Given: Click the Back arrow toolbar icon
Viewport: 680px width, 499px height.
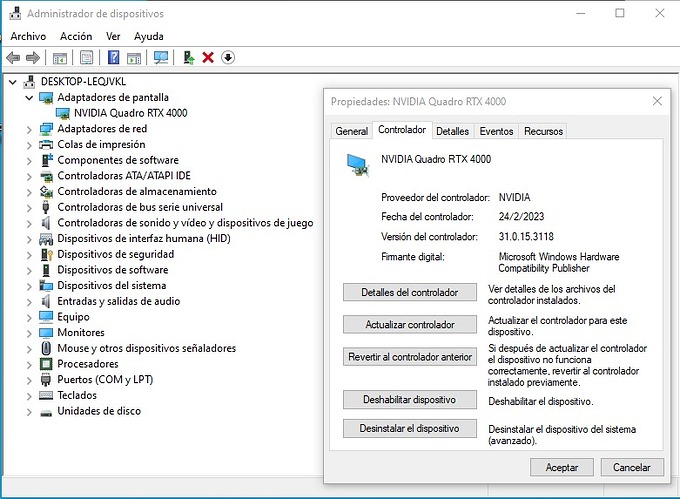Looking at the screenshot, I should 13,57.
